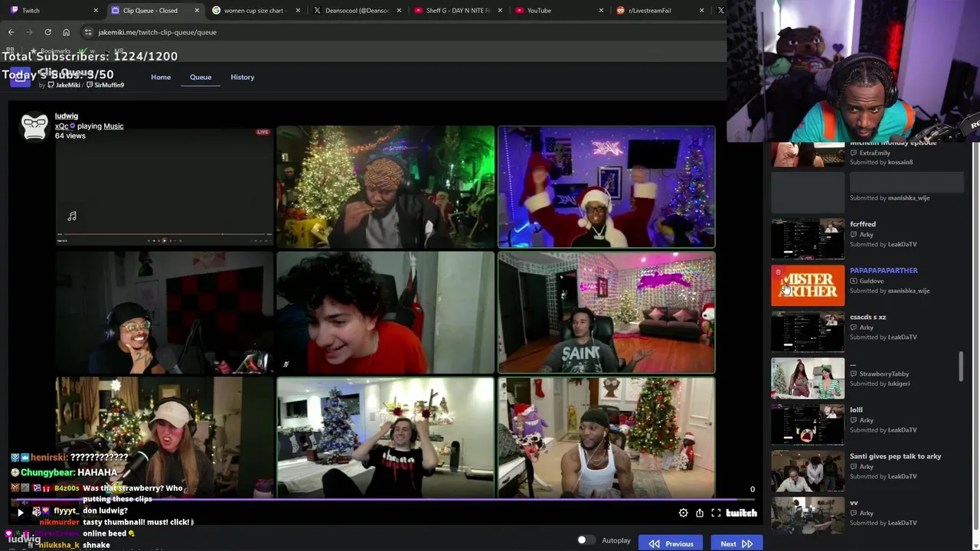The height and width of the screenshot is (551, 980).
Task: Click the clip queue sidebar scrollbar
Action: tap(962, 366)
